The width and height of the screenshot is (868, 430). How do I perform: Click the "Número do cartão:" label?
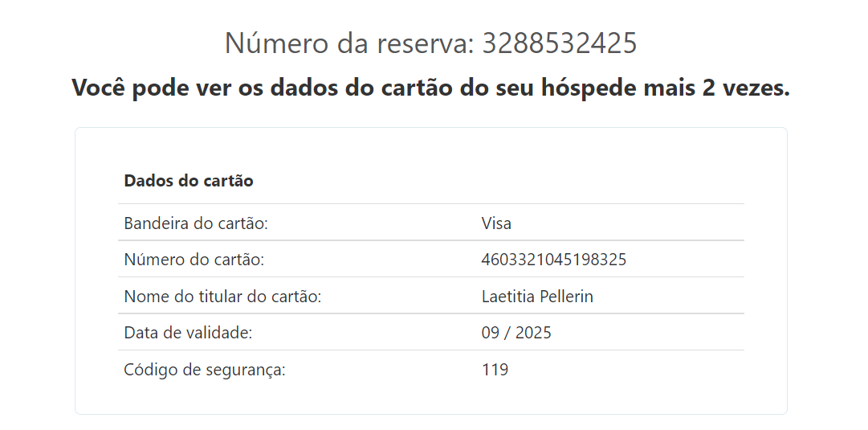point(194,260)
